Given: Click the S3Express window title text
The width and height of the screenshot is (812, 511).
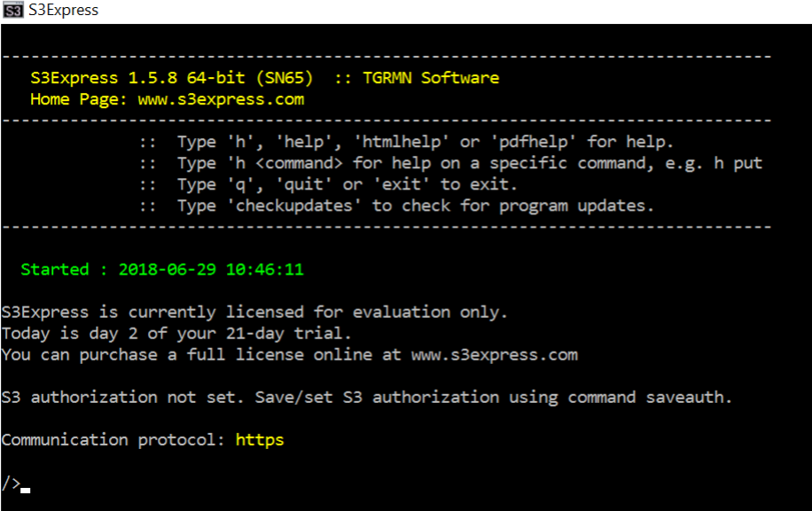Looking at the screenshot, I should [64, 11].
